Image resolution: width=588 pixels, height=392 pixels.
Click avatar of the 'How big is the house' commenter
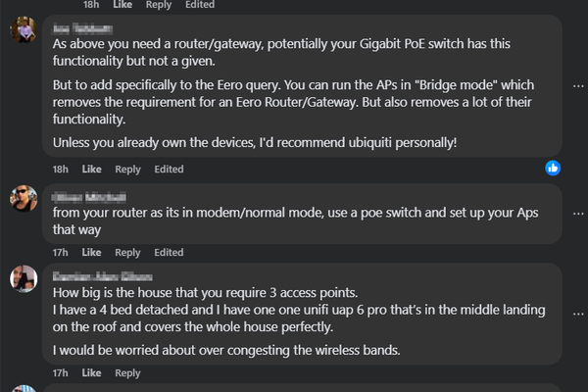click(x=24, y=279)
